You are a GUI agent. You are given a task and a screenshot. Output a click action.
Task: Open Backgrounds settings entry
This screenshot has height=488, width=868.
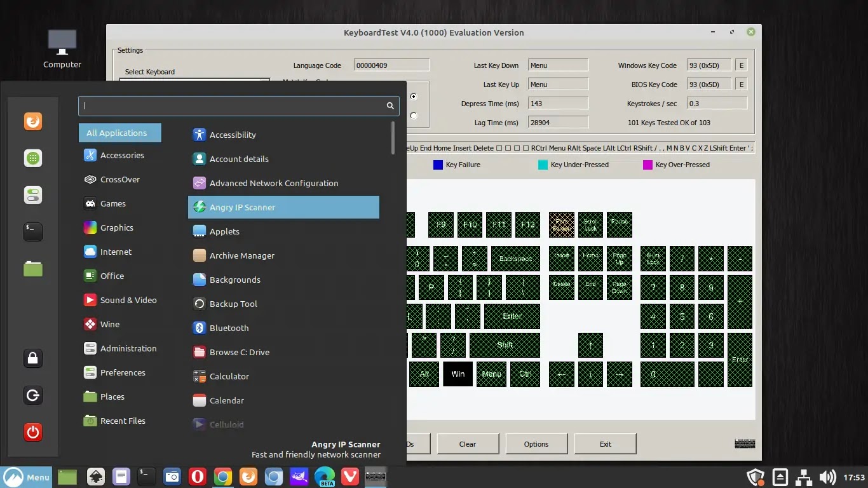283,280
